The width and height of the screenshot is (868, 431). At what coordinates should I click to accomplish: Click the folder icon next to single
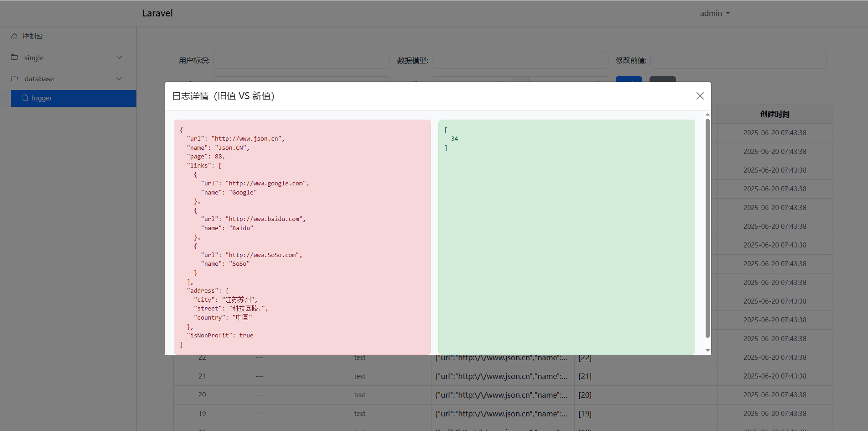point(15,58)
